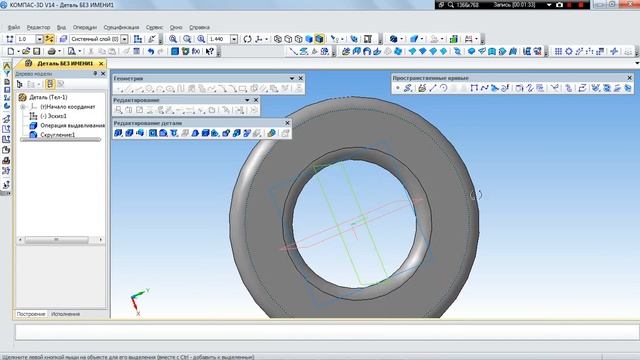The height and width of the screenshot is (360, 640).
Task: Open the layer dropdown list
Action: [124, 39]
